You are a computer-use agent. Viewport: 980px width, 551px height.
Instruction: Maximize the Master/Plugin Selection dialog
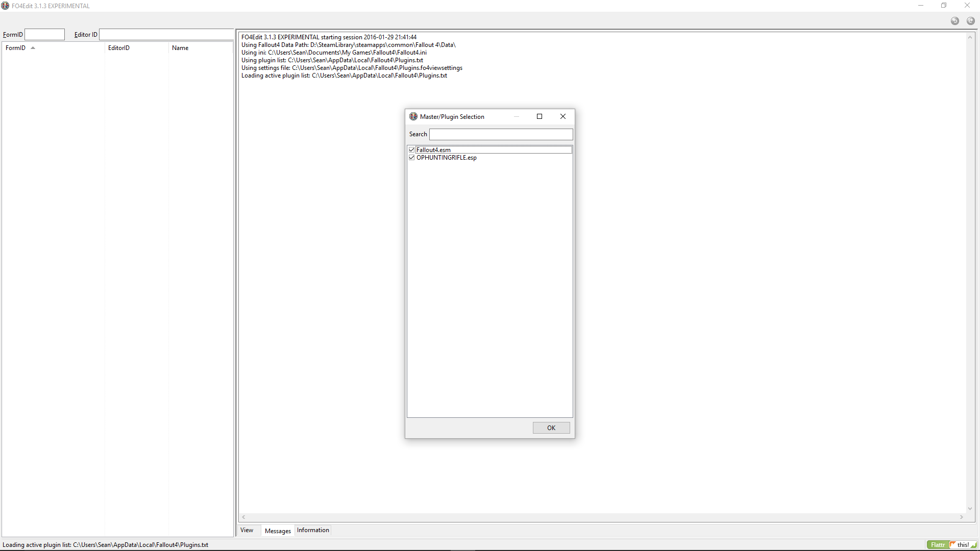coord(539,116)
